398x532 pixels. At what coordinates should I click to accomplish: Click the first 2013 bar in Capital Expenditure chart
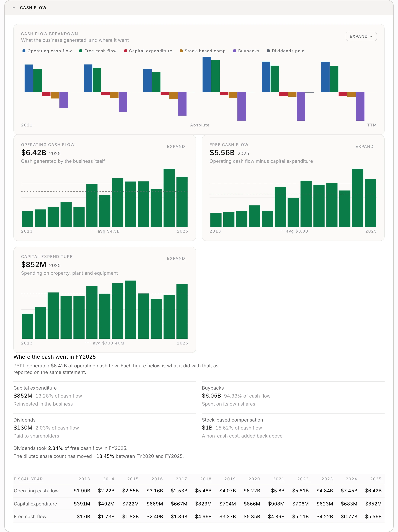pyautogui.click(x=27, y=326)
